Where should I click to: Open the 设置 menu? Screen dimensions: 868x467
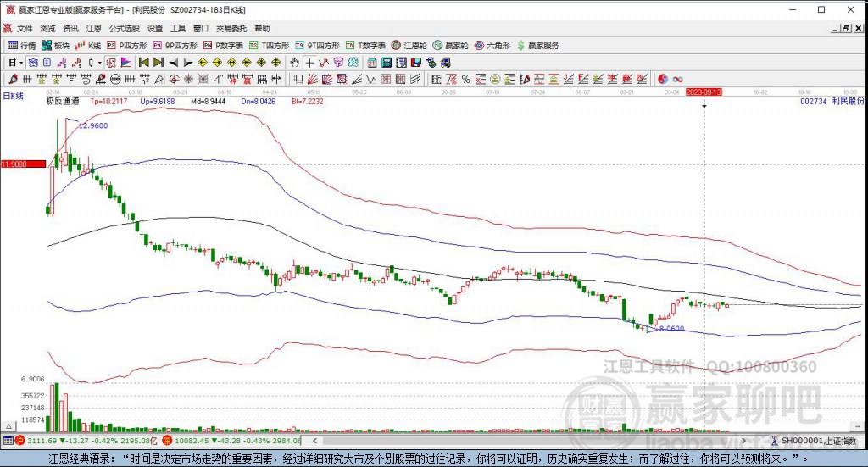[x=155, y=28]
